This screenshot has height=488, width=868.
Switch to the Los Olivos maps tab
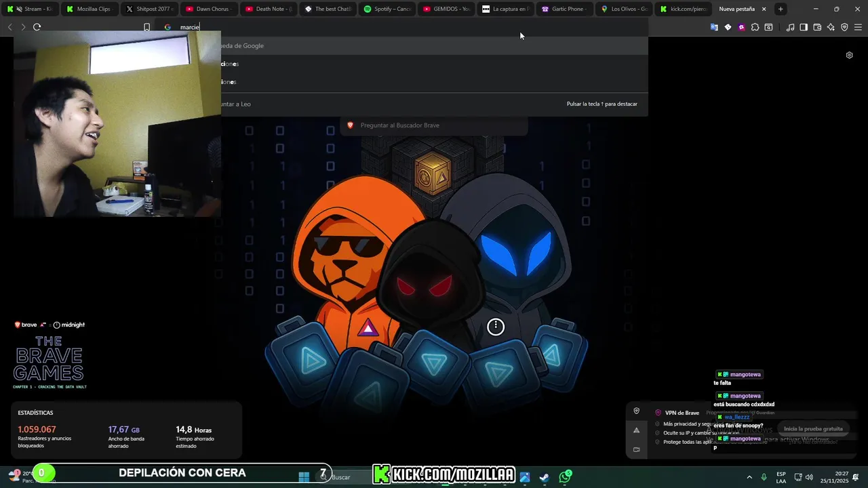coord(624,9)
